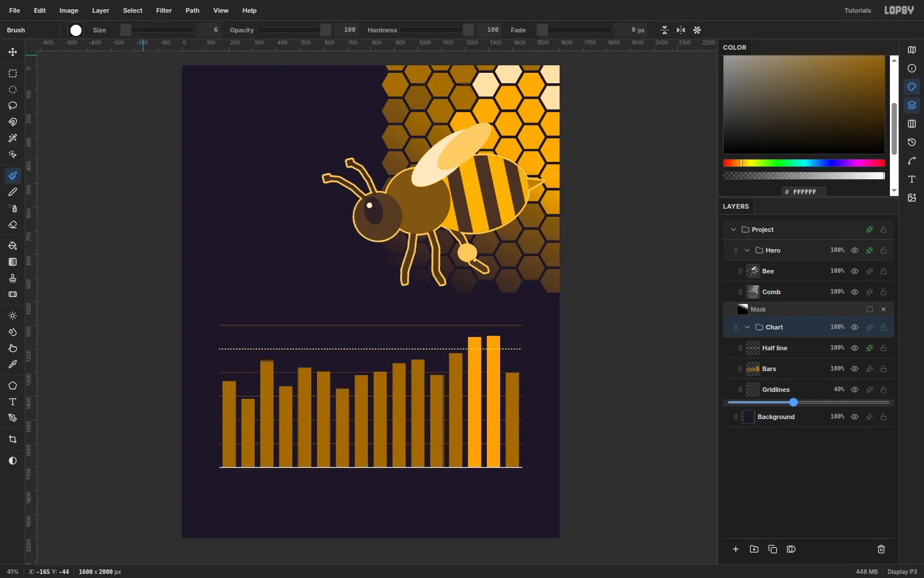Flip brush symmetry horizontally

(x=681, y=30)
